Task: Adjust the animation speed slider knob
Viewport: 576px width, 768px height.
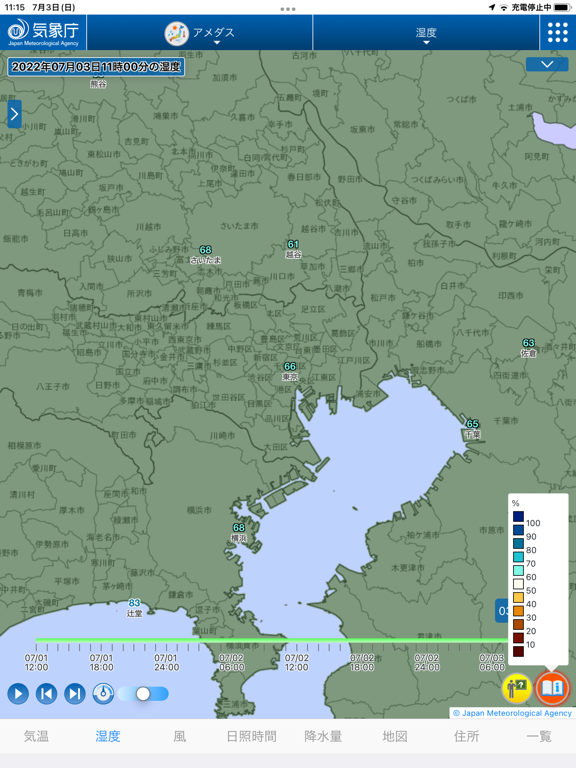Action: [x=143, y=694]
